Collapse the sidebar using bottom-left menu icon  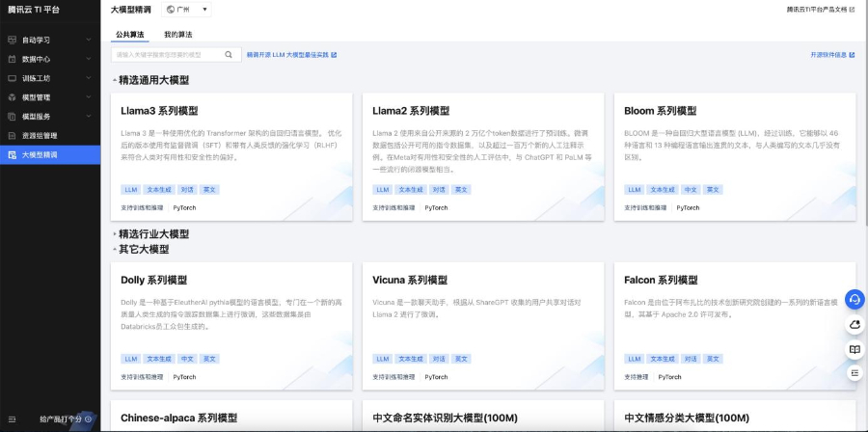pyautogui.click(x=11, y=419)
